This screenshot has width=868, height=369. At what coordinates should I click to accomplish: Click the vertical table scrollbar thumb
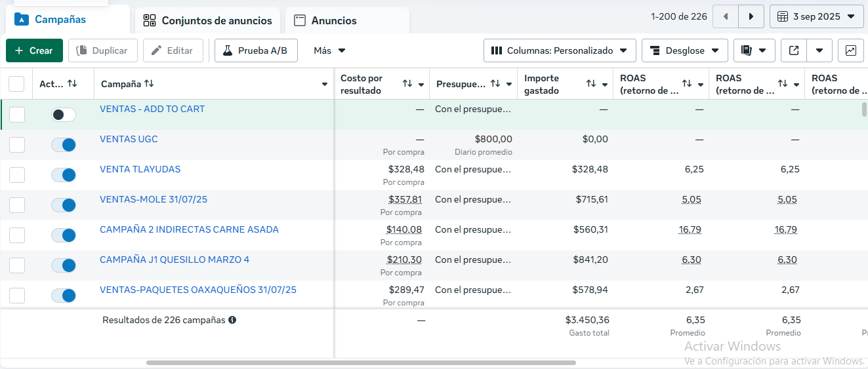[x=864, y=109]
